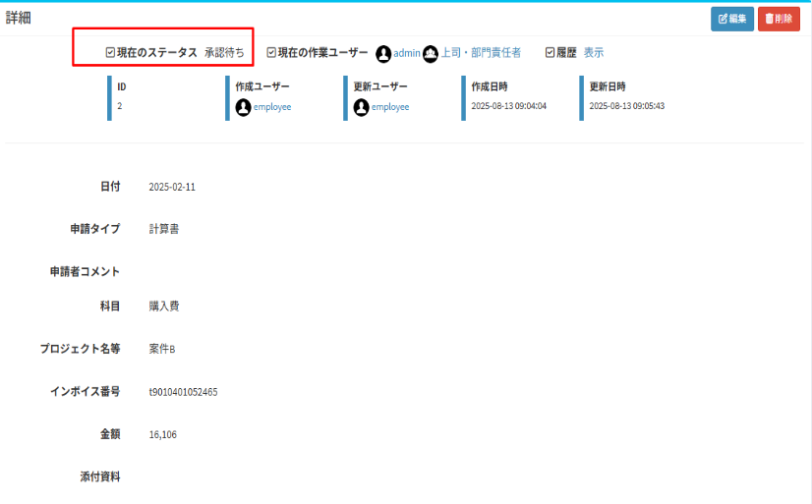Click the 履歴 label
Viewport: 812px width, 504px height.
click(566, 53)
